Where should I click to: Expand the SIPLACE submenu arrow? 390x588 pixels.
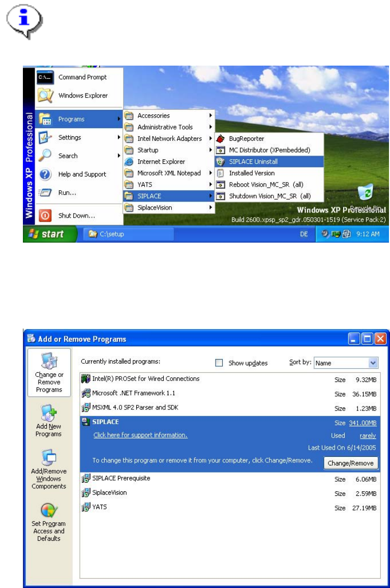[211, 196]
